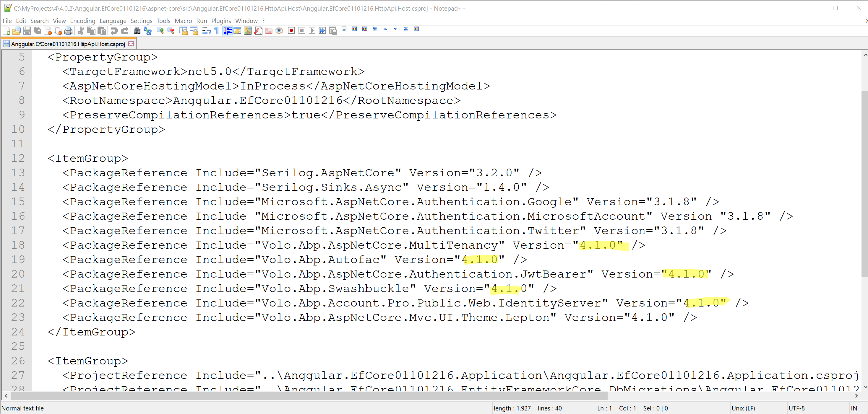Image resolution: width=868 pixels, height=414 pixels.
Task: Toggle Word Wrap toolbar button
Action: point(206,31)
